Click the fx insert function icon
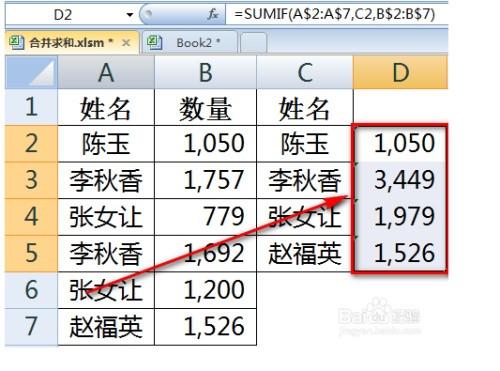Image resolution: width=500 pixels, height=371 pixels. (213, 14)
